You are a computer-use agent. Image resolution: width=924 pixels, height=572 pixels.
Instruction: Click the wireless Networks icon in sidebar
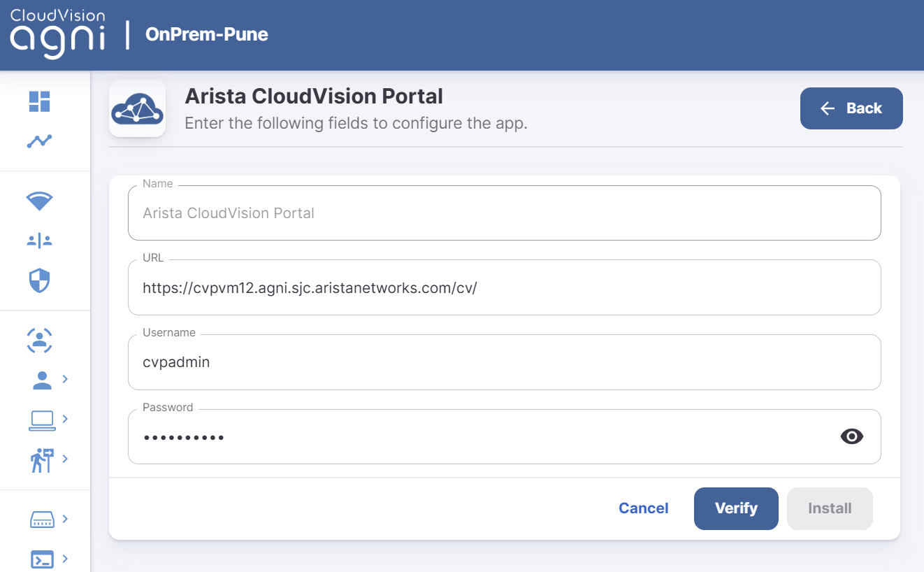[38, 201]
